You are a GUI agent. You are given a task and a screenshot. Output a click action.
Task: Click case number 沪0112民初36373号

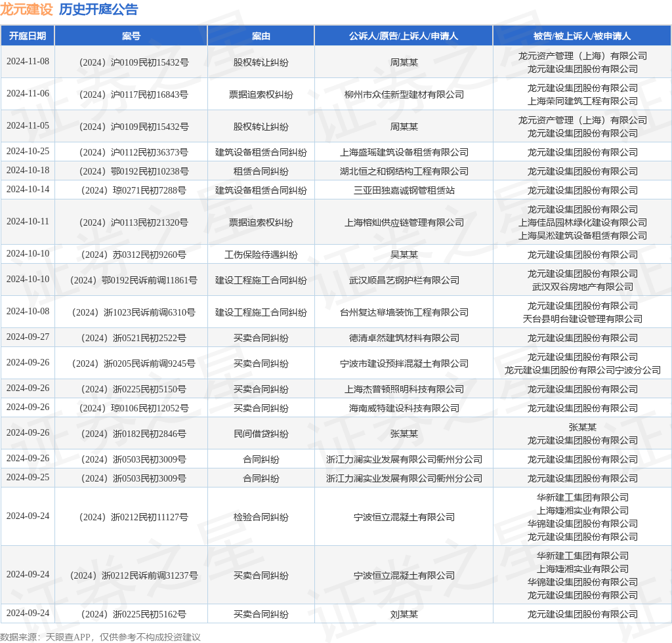tap(134, 152)
